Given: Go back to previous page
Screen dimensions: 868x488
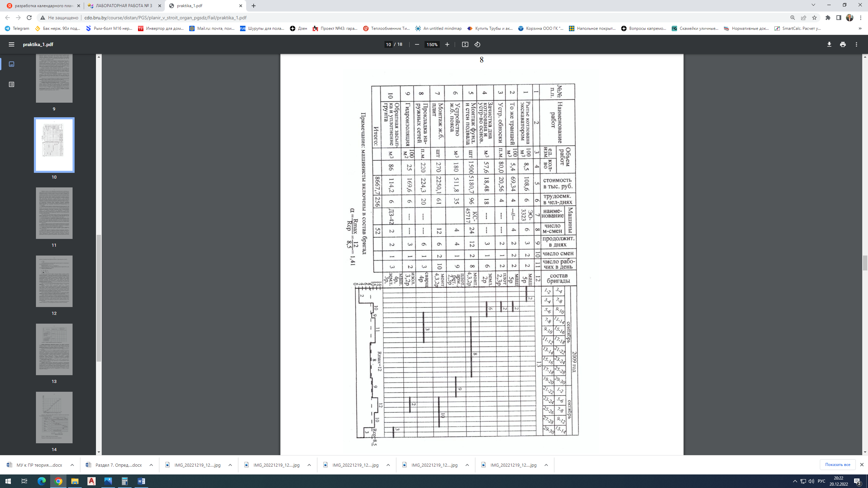Looking at the screenshot, I should (x=7, y=18).
